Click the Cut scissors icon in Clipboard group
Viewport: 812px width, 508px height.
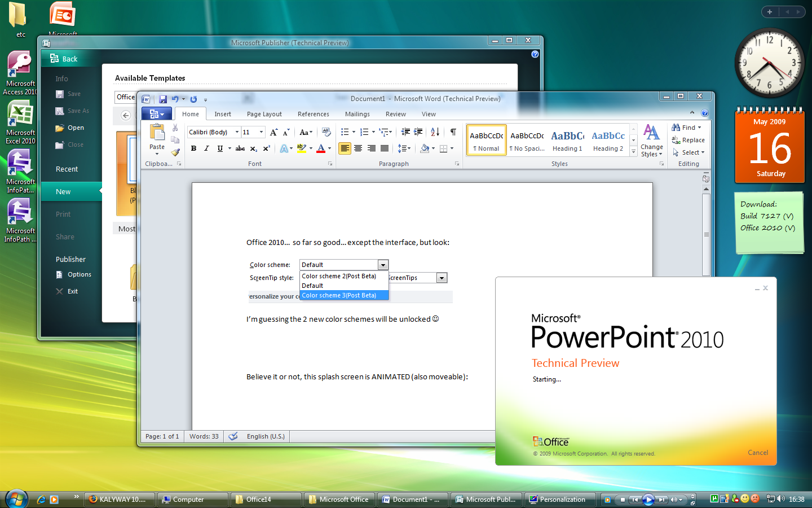coord(175,128)
